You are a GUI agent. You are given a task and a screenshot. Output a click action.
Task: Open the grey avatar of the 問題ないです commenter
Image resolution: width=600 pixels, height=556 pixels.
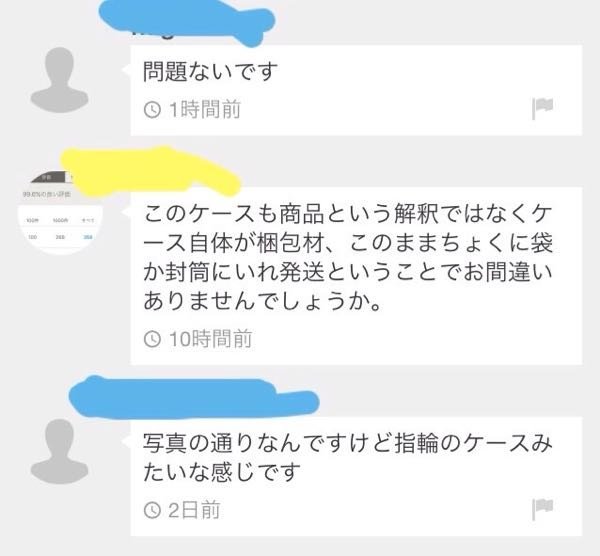pos(59,80)
